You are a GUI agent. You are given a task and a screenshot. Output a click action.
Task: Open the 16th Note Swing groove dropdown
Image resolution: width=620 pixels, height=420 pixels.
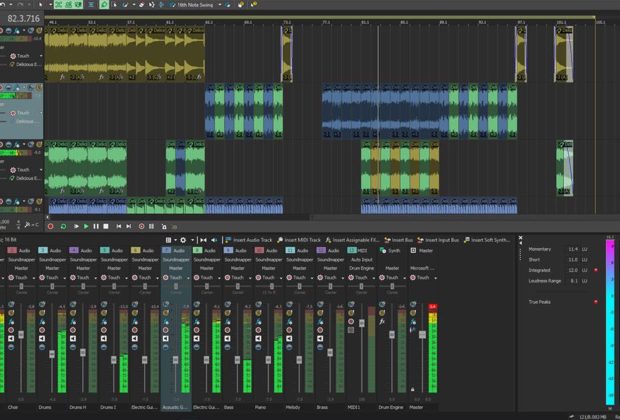(220, 5)
